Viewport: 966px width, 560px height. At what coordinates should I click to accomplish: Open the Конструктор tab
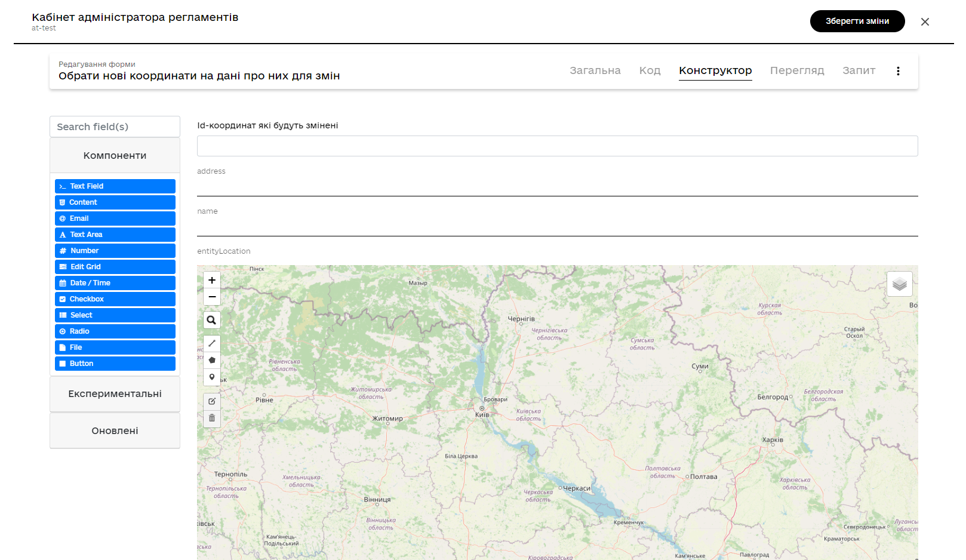pyautogui.click(x=715, y=70)
